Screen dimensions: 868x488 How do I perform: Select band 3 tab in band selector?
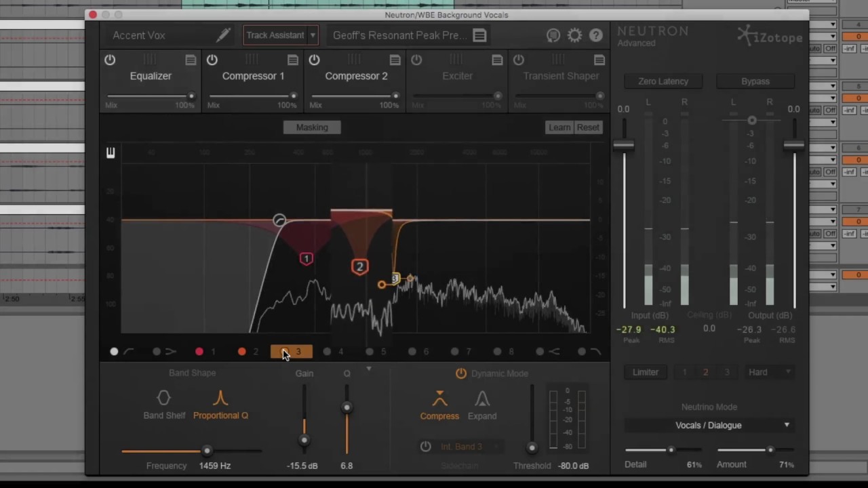291,352
